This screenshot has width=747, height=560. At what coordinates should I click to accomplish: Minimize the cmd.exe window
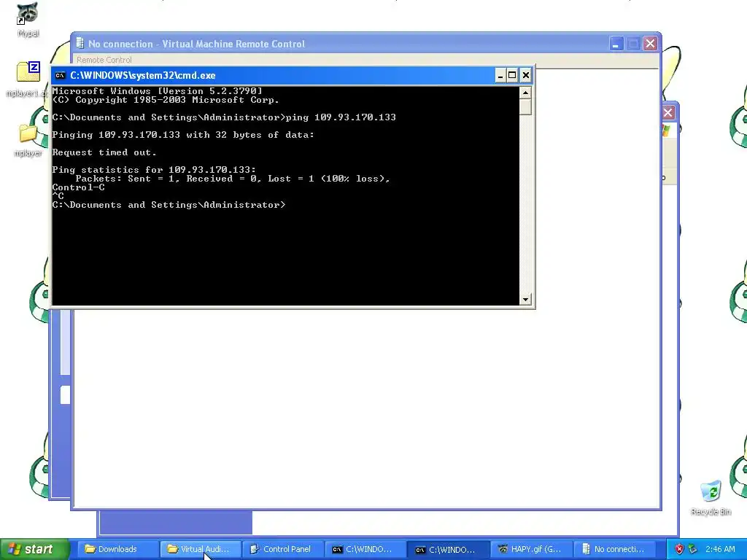500,75
